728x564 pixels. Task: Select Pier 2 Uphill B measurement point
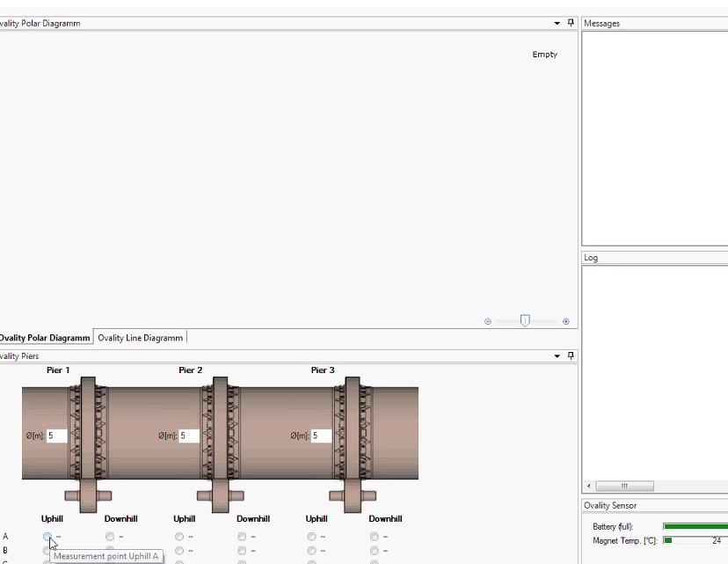click(179, 551)
